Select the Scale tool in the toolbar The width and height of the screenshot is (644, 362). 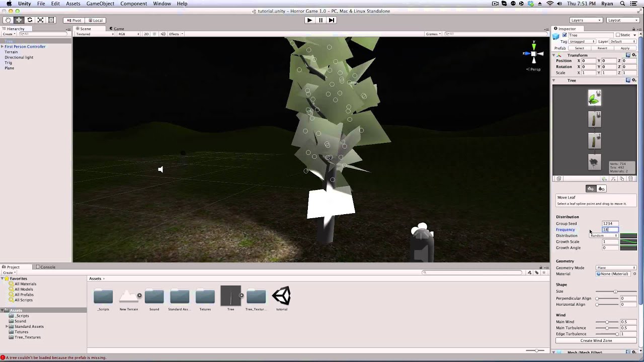click(x=40, y=20)
